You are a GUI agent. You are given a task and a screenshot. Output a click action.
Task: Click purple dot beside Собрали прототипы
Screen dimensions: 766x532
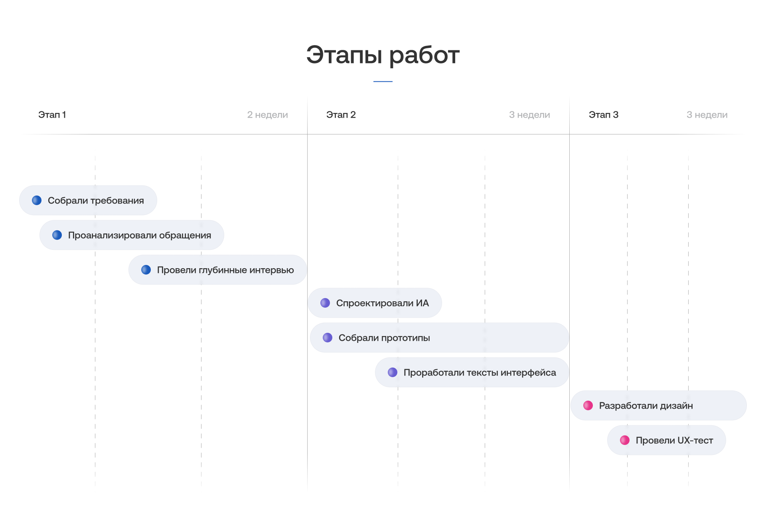pos(328,338)
